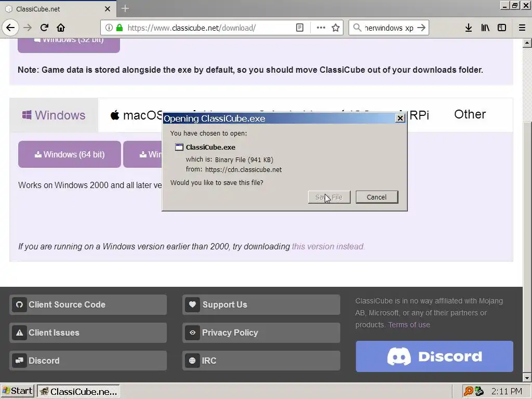The height and width of the screenshot is (399, 532).
Task: Click the cdn.classicube.net source text
Action: tap(243, 170)
